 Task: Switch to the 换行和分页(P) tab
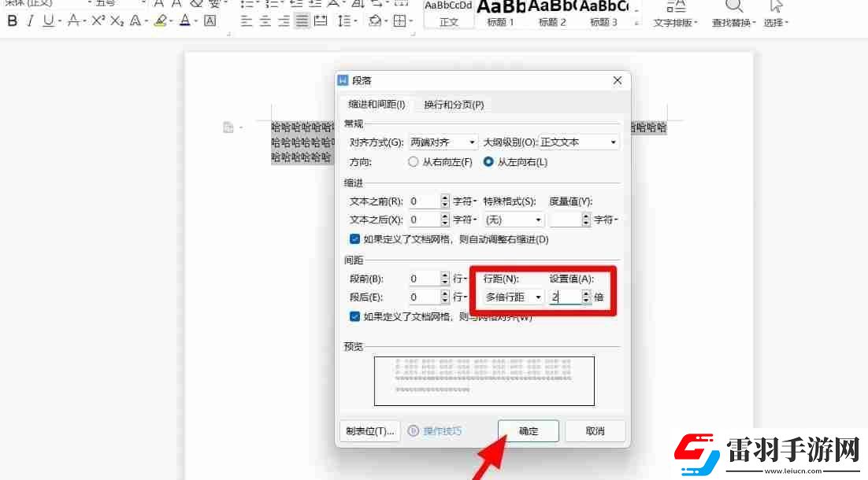pyautogui.click(x=454, y=105)
